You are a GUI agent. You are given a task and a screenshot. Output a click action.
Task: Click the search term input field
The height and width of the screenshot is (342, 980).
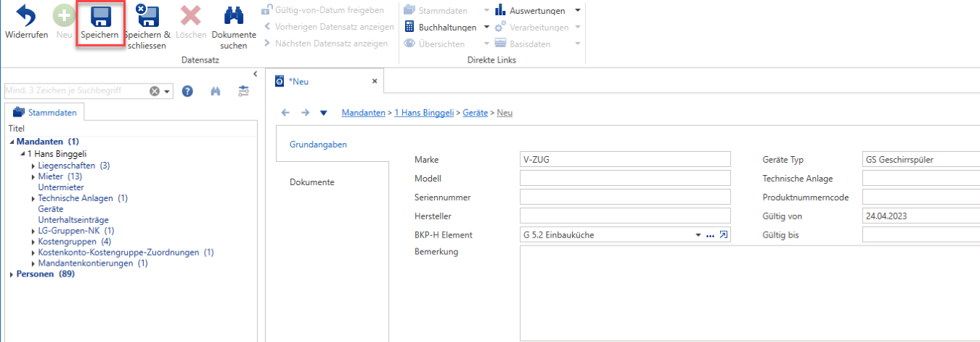pyautogui.click(x=76, y=91)
